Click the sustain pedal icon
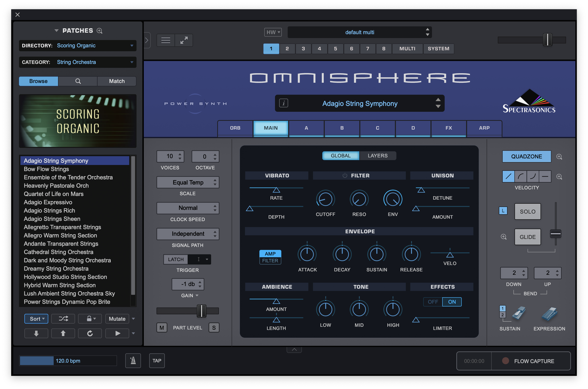Viewport: 588px width, 389px height. point(519,313)
